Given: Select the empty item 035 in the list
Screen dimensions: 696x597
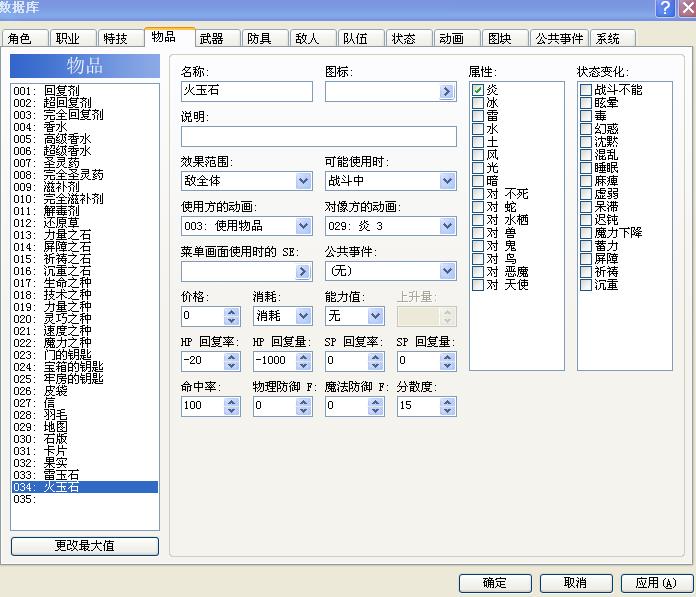Looking at the screenshot, I should tap(85, 499).
